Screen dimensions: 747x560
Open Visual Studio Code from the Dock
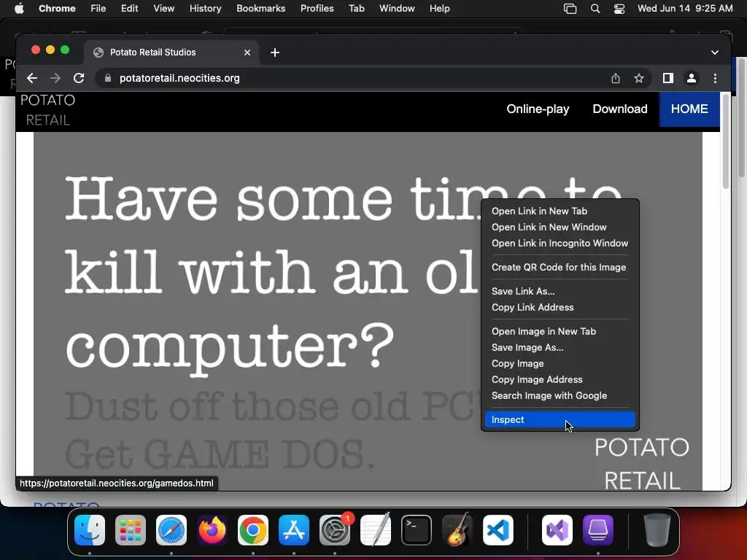click(498, 530)
